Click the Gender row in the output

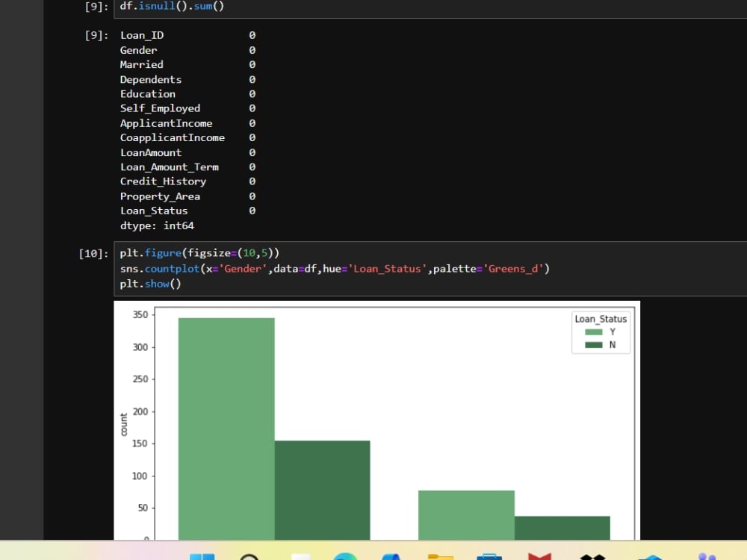[x=187, y=50]
